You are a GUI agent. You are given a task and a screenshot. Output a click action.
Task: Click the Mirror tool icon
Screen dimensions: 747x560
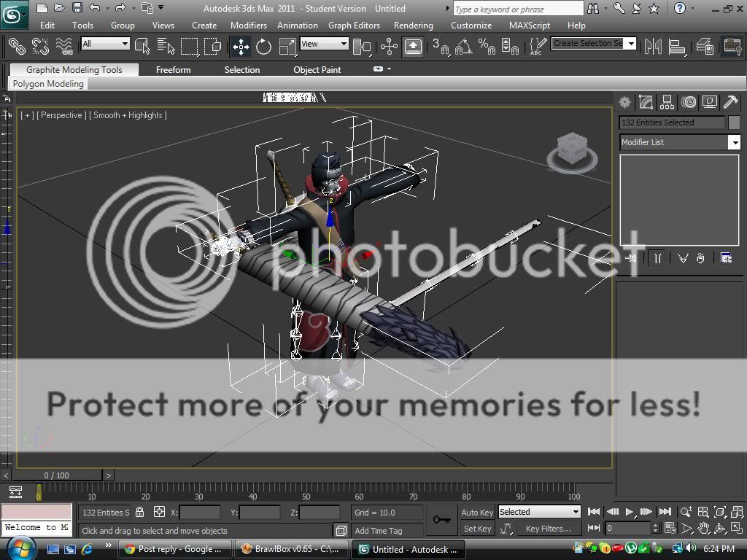tap(653, 46)
